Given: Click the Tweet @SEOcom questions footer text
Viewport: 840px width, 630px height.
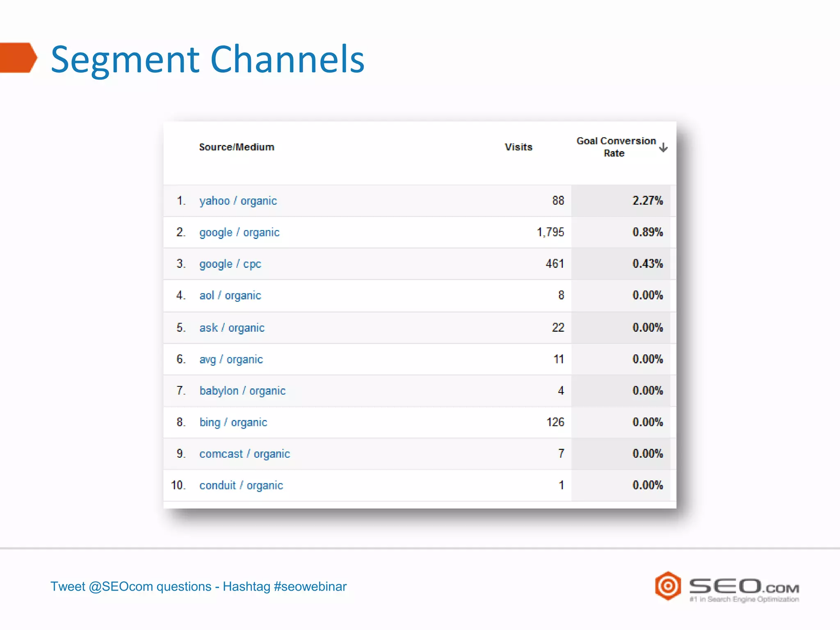Looking at the screenshot, I should click(x=199, y=587).
